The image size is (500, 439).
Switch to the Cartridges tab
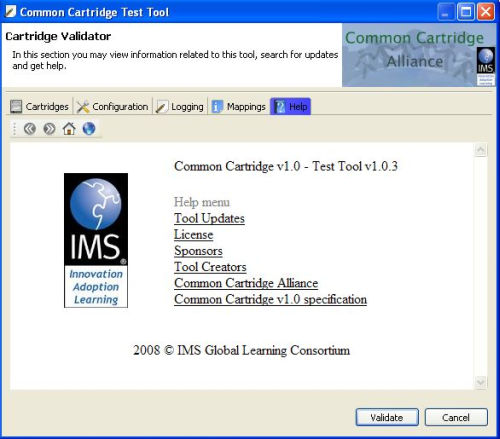pyautogui.click(x=39, y=107)
